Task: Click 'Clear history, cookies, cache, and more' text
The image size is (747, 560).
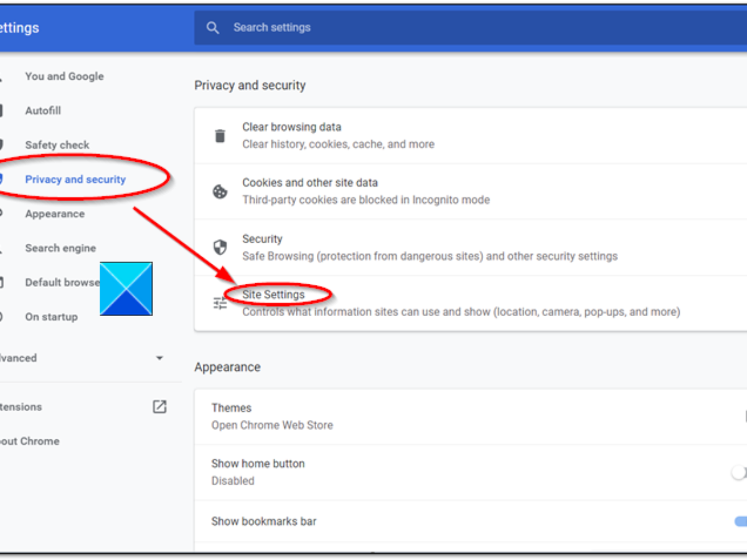Action: pos(339,144)
